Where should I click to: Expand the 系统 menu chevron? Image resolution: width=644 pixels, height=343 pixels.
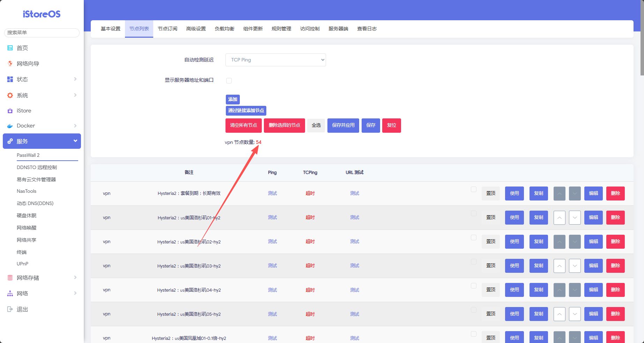(x=75, y=95)
